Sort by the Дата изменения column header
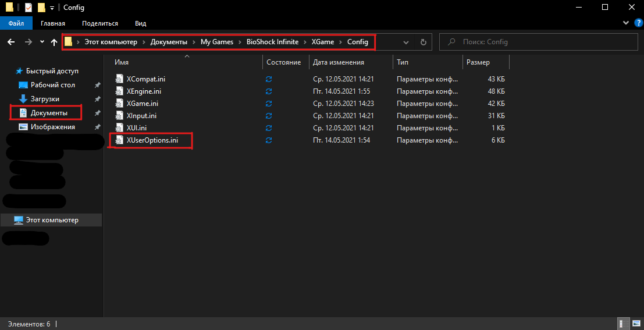Screen dimensions: 644x330 (x=339, y=62)
